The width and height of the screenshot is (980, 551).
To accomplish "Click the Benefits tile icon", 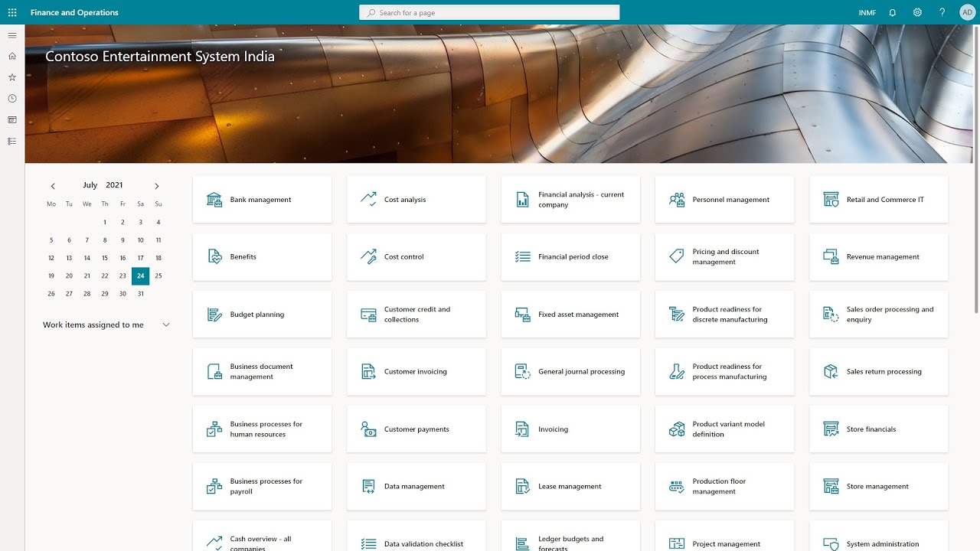I will [x=214, y=257].
